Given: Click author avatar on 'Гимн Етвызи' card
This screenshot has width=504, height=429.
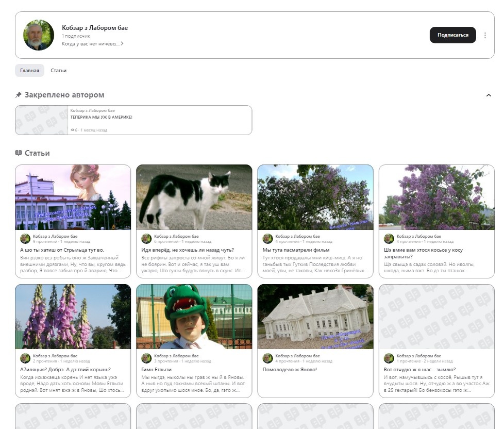Looking at the screenshot, I should point(146,358).
